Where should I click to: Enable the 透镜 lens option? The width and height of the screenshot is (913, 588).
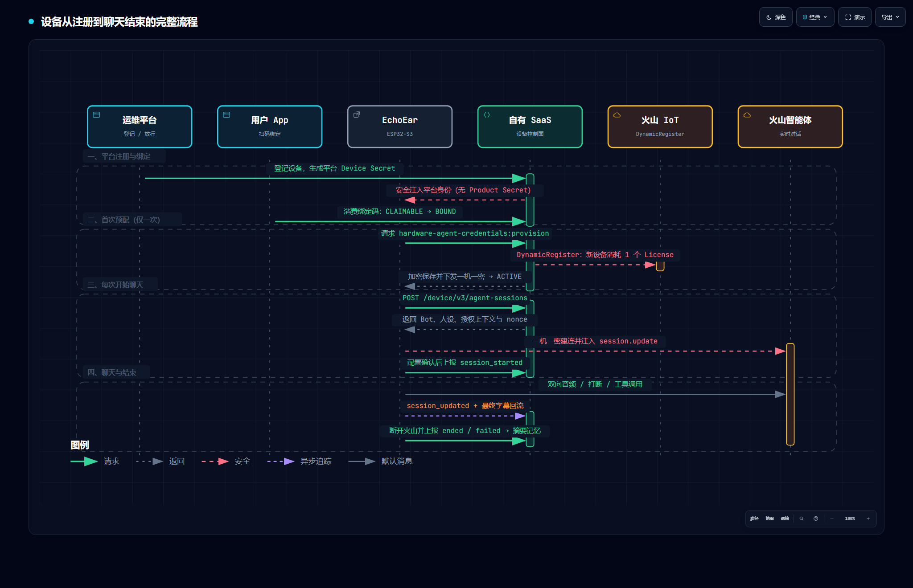pos(785,519)
